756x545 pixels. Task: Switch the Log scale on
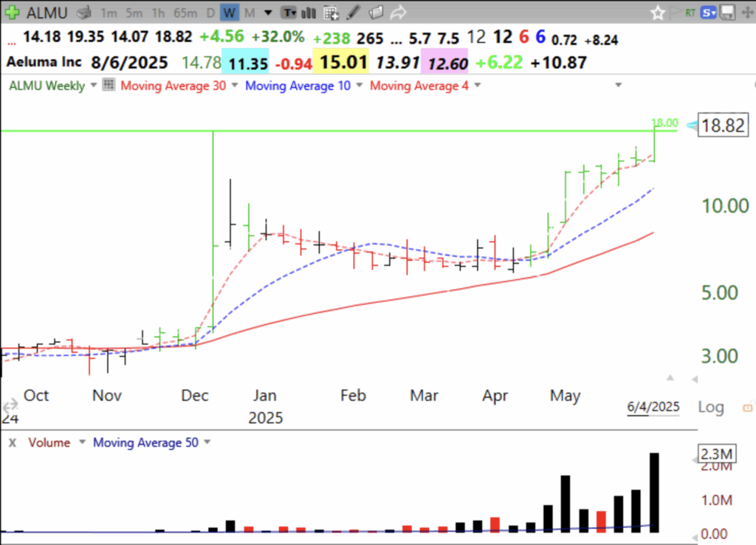pyautogui.click(x=710, y=406)
